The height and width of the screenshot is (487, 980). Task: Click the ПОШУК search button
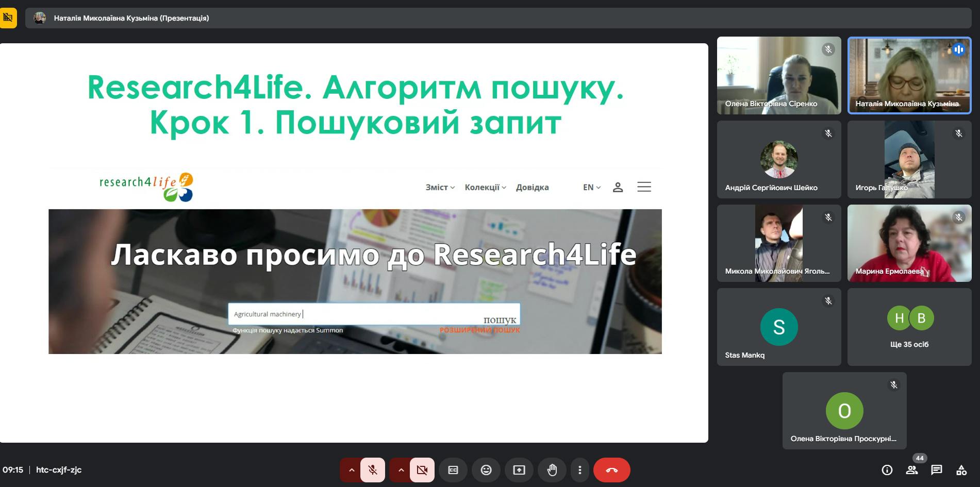tap(500, 320)
